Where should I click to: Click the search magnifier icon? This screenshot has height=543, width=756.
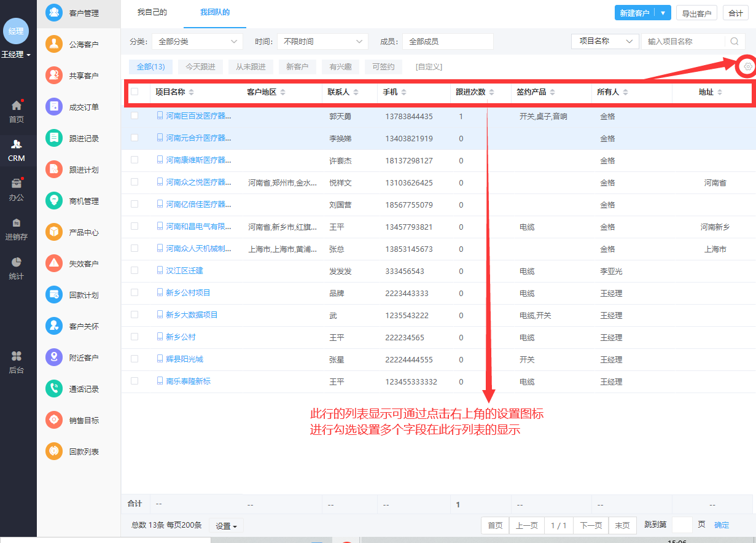point(734,41)
